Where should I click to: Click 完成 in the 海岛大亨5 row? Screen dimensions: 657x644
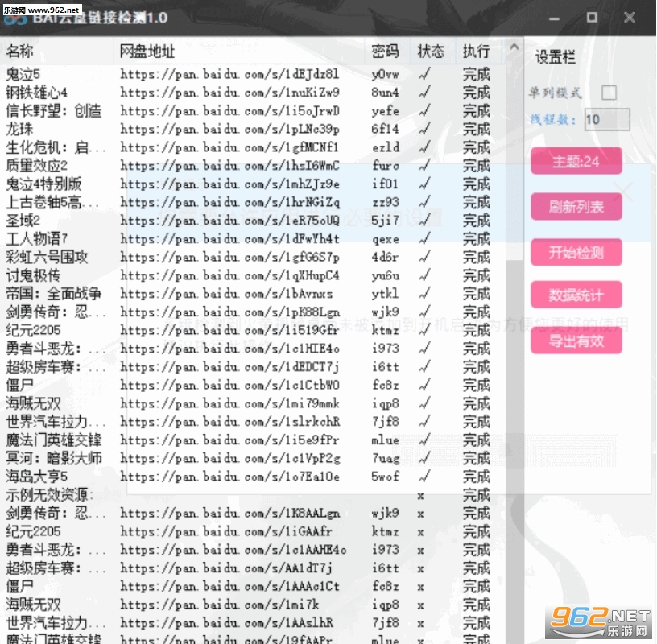477,477
